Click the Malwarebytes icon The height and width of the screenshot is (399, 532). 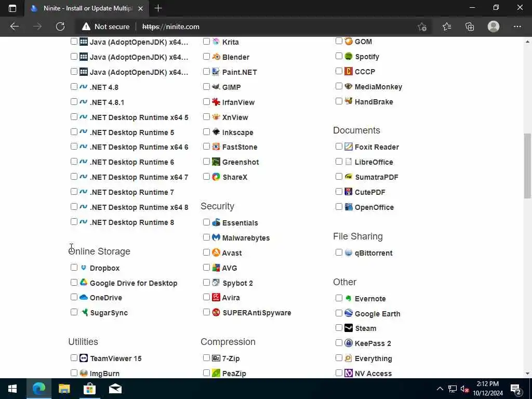tap(216, 237)
